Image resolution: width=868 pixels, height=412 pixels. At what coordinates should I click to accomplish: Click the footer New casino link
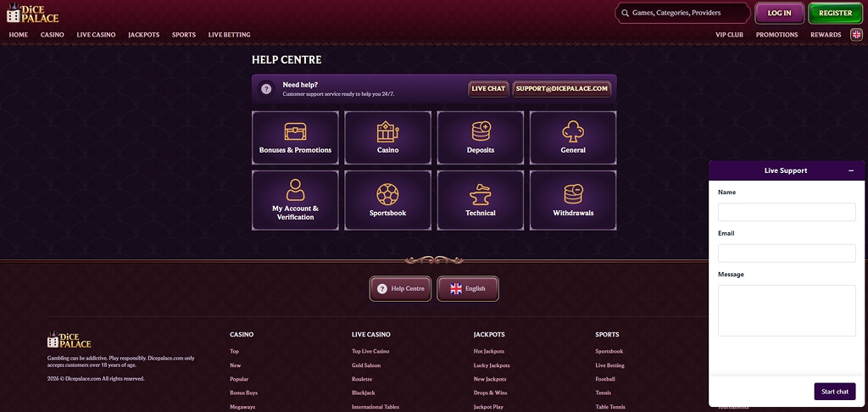(236, 365)
